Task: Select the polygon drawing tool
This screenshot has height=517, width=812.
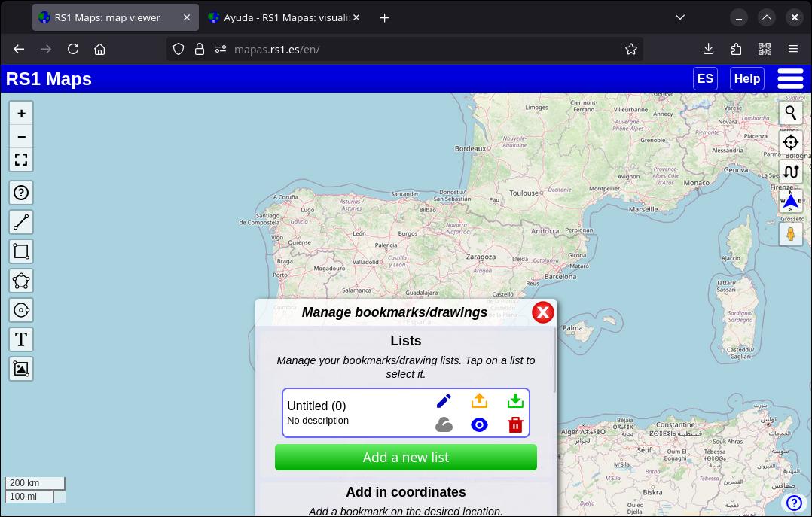Action: click(x=21, y=281)
